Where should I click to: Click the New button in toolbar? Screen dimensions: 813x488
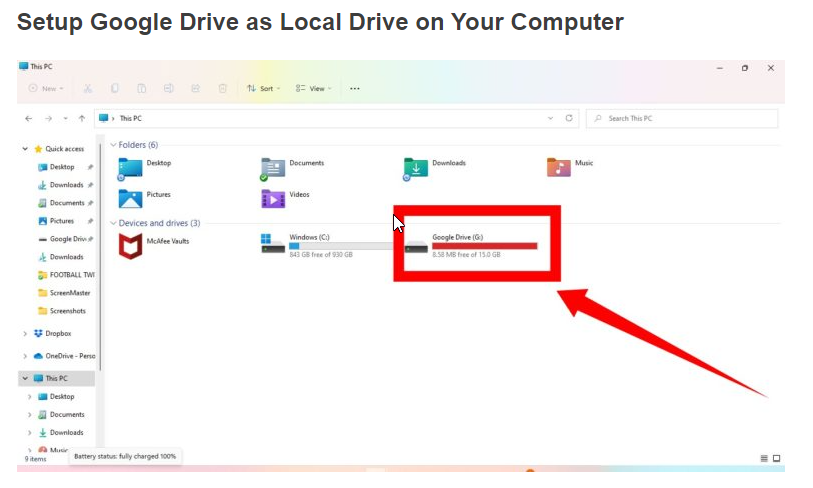46,89
